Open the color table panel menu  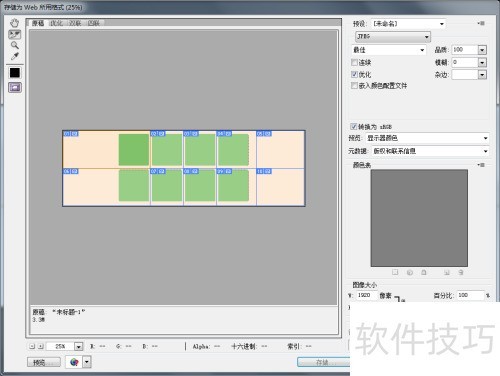point(481,165)
